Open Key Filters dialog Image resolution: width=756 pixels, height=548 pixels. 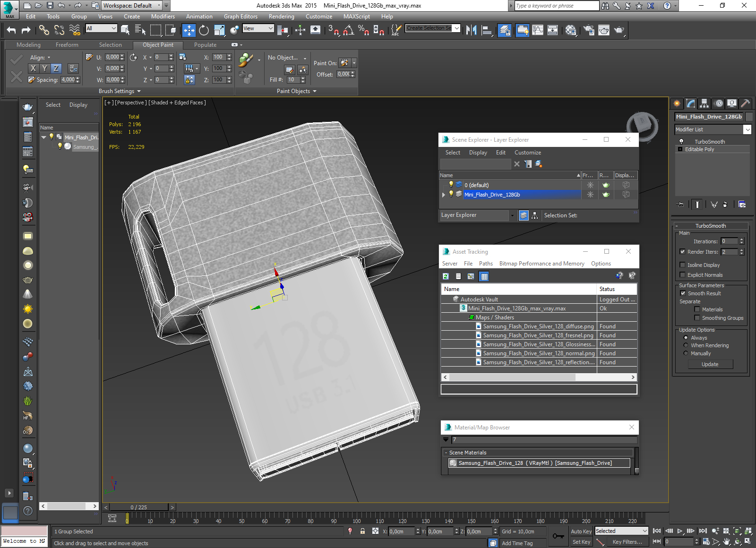click(x=627, y=542)
